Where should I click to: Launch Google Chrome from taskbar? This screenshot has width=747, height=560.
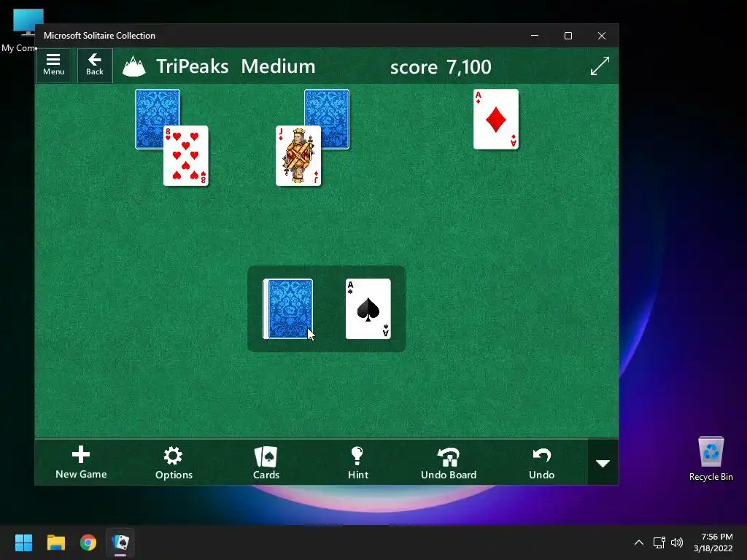88,542
